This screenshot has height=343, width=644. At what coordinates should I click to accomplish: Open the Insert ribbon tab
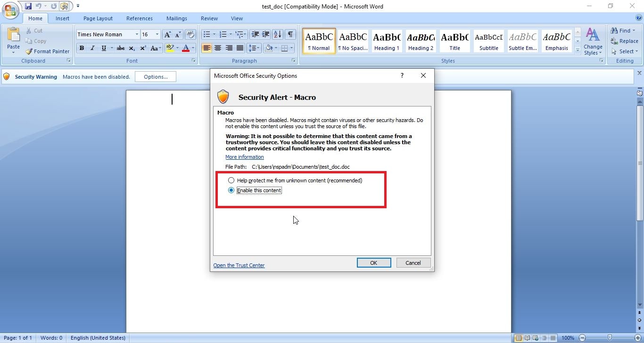62,18
